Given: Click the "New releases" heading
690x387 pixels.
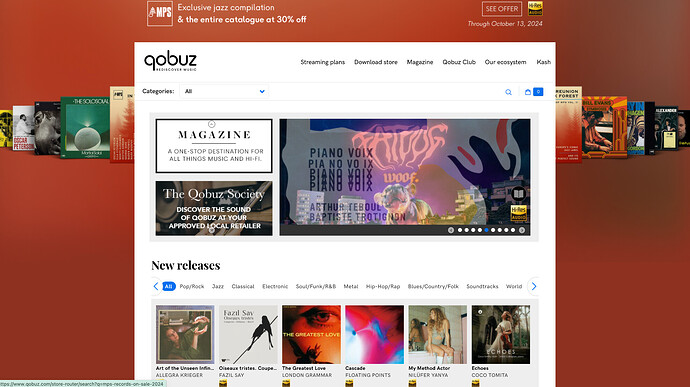Looking at the screenshot, I should (186, 265).
